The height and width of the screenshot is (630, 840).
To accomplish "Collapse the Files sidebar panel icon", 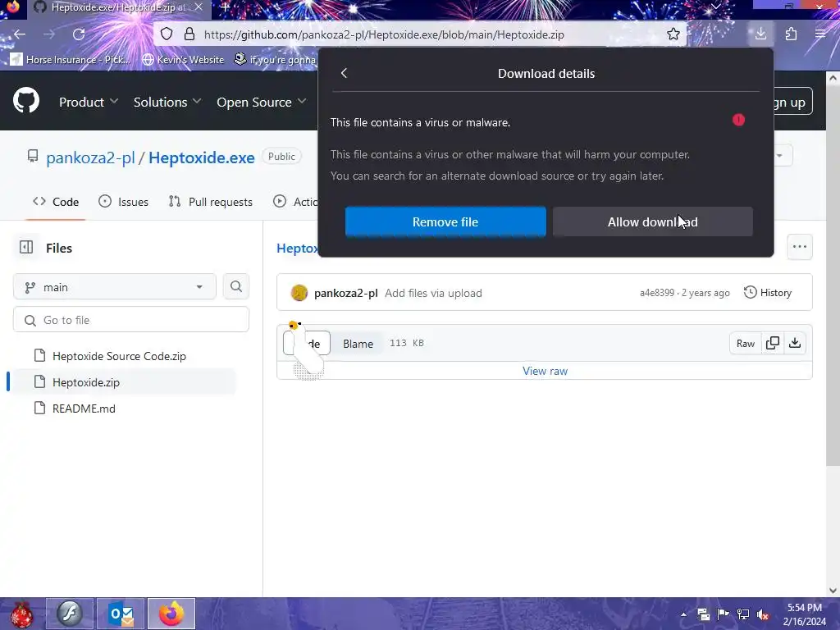I will coord(26,247).
